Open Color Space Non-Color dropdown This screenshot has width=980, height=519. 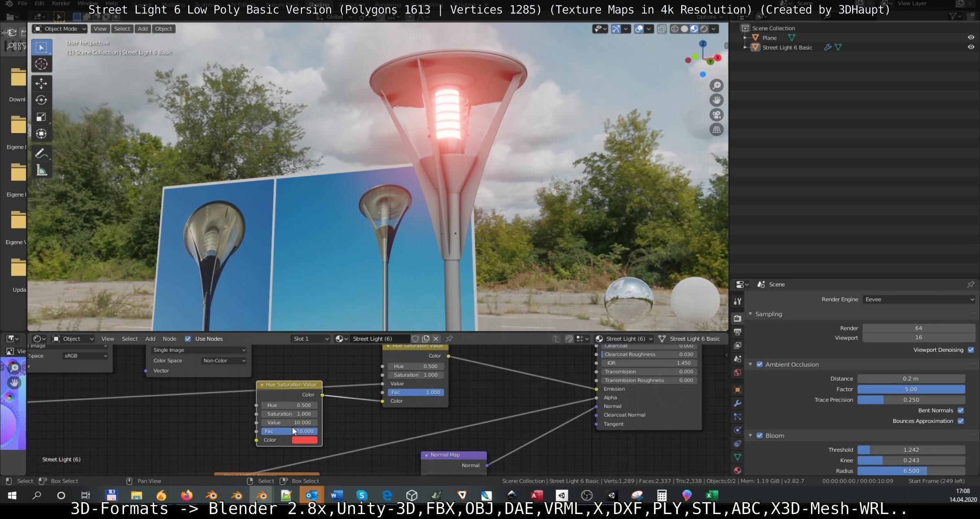pos(224,361)
